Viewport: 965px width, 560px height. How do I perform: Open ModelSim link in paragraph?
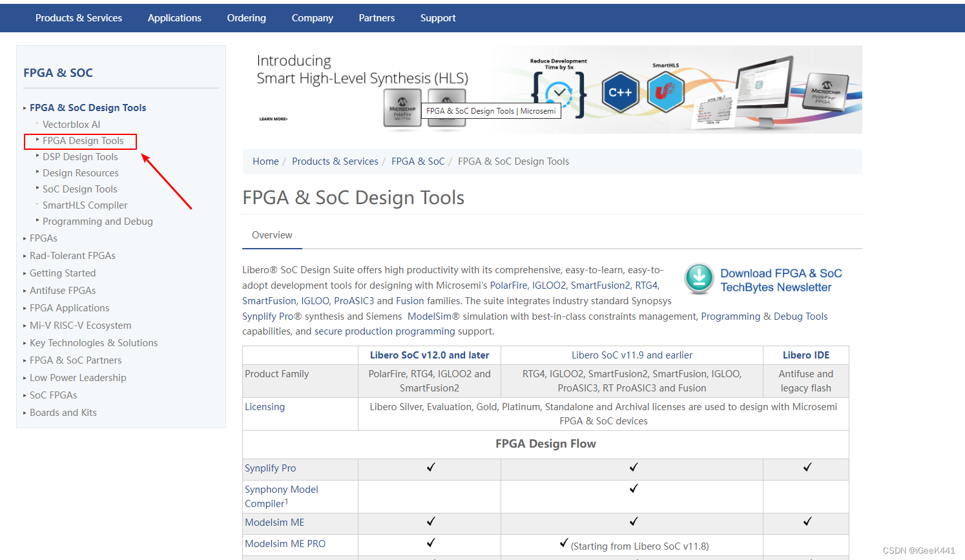coord(429,316)
